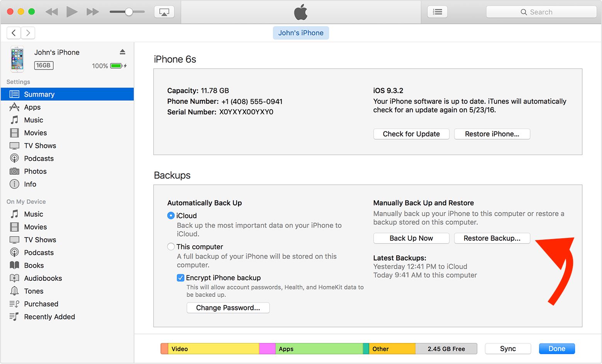Image resolution: width=602 pixels, height=364 pixels.
Task: Click the phone number +1 (408) 555-0941
Action: coord(252,101)
